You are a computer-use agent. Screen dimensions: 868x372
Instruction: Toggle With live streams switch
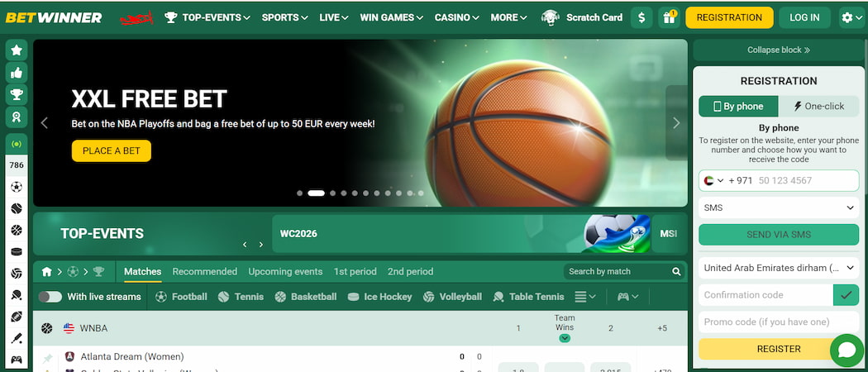pos(50,297)
